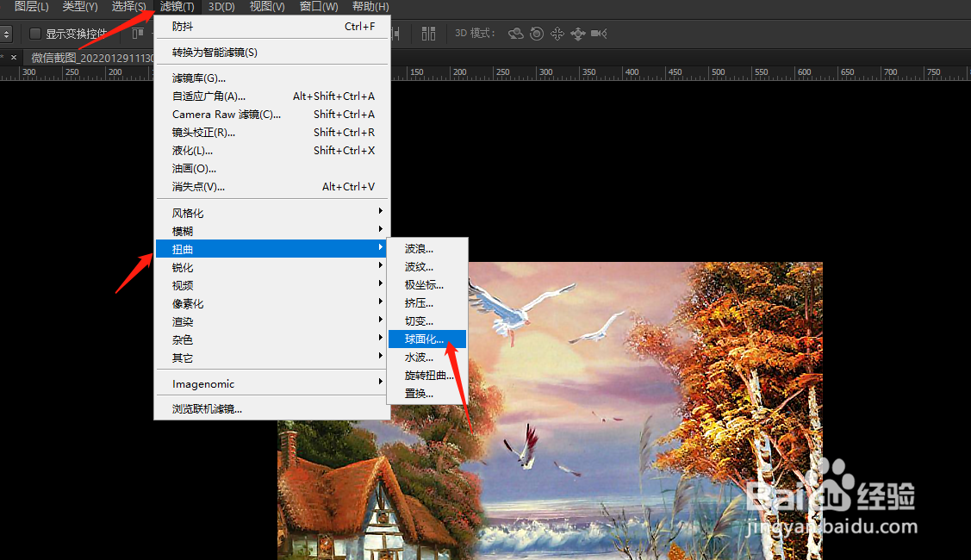Screen dimensions: 971x560
Task: Select 球面化... distort filter
Action: (427, 339)
